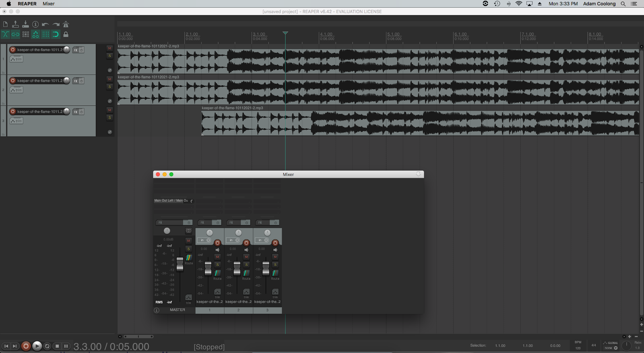Click record monitoring speaker on mixer channel 2
644x353 pixels.
(x=246, y=250)
